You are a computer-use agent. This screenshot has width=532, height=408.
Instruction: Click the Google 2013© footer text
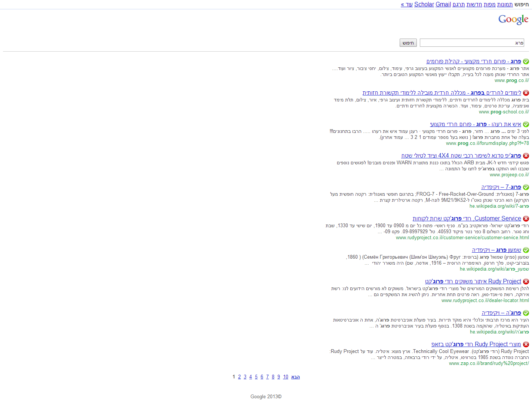pos(266,397)
